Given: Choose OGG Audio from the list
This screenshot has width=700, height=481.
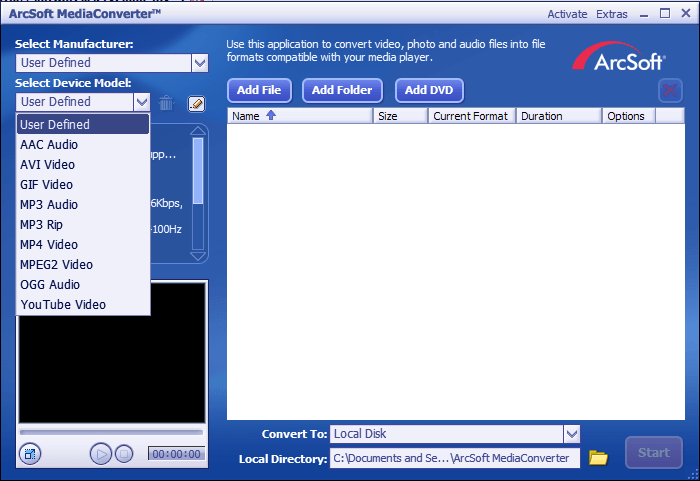Looking at the screenshot, I should [x=83, y=284].
